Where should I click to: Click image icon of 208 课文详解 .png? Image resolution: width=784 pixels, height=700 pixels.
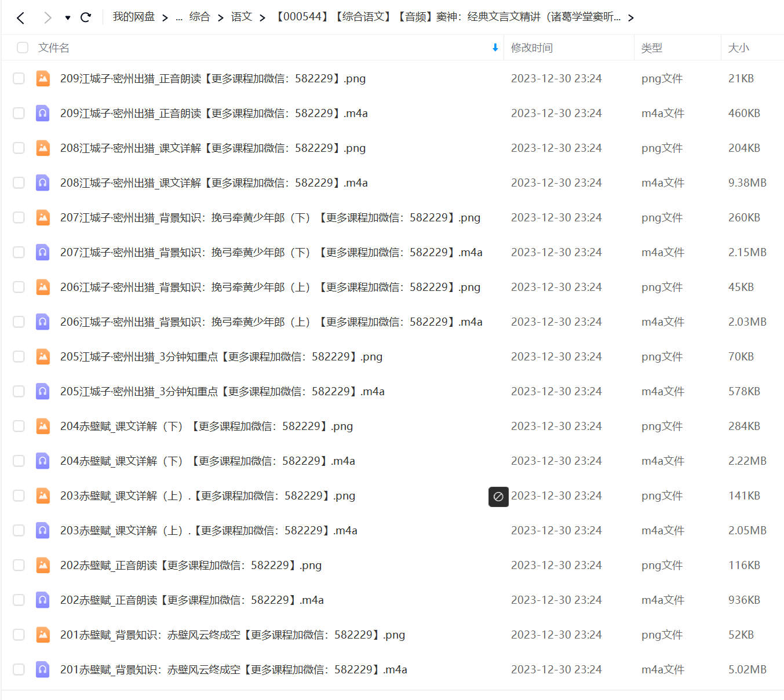(x=43, y=148)
